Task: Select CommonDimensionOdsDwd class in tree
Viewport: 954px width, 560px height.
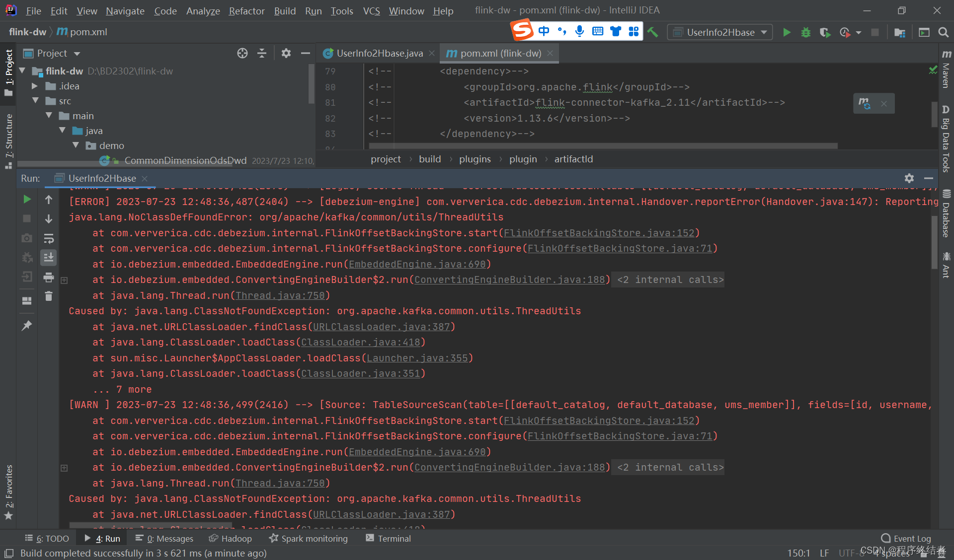Action: 185,160
